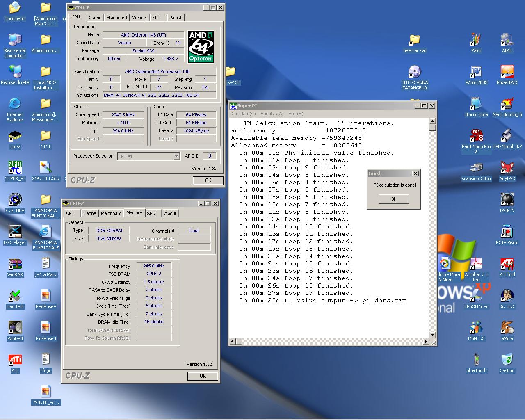The height and width of the screenshot is (420, 525).
Task: Confirm OK in the Finish dialog
Action: (x=393, y=199)
